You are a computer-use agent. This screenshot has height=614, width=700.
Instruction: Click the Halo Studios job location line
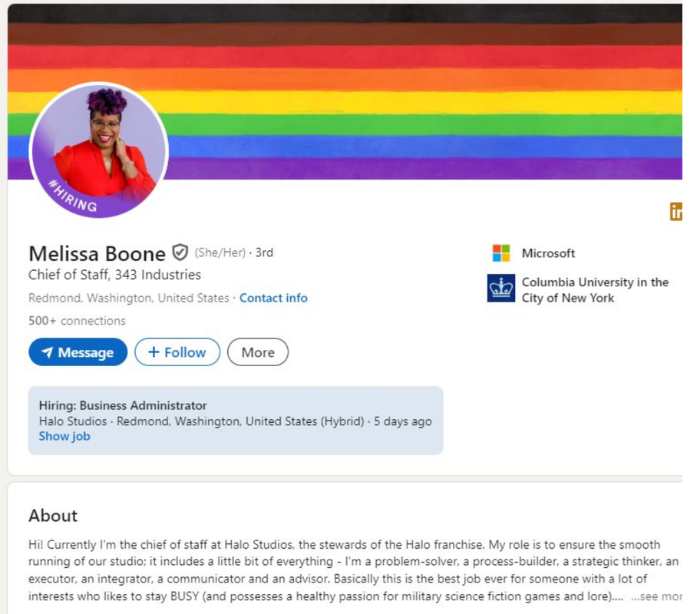click(x=236, y=421)
